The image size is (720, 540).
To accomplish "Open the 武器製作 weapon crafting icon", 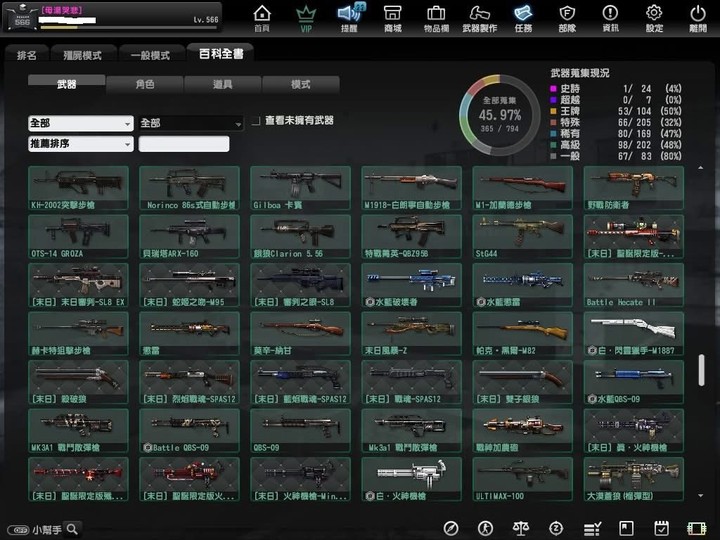I will (x=480, y=17).
